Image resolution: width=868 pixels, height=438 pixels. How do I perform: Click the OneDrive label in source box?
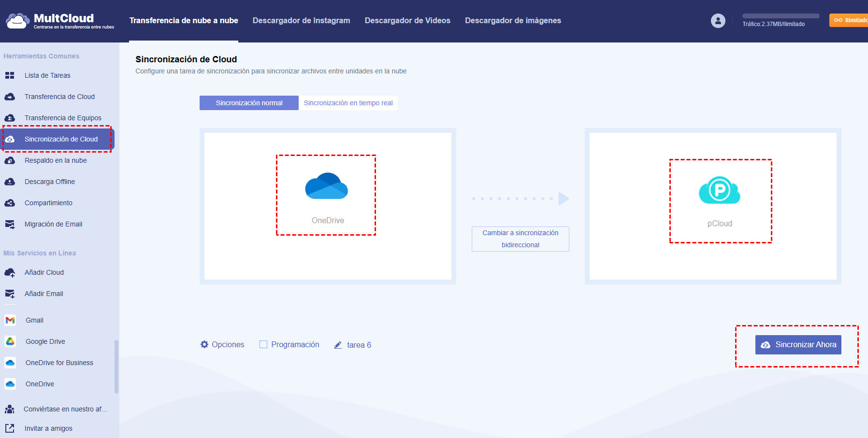click(328, 221)
